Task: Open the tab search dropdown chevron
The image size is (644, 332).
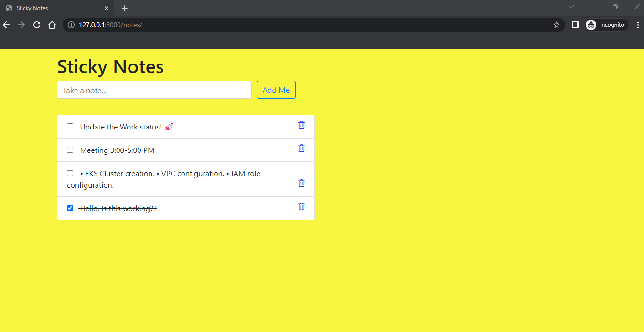Action: (571, 7)
